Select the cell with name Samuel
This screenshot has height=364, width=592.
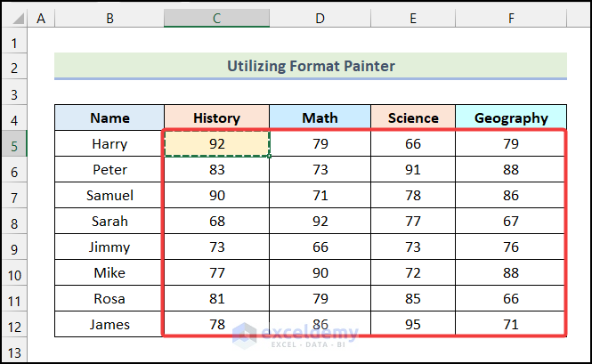(x=109, y=196)
